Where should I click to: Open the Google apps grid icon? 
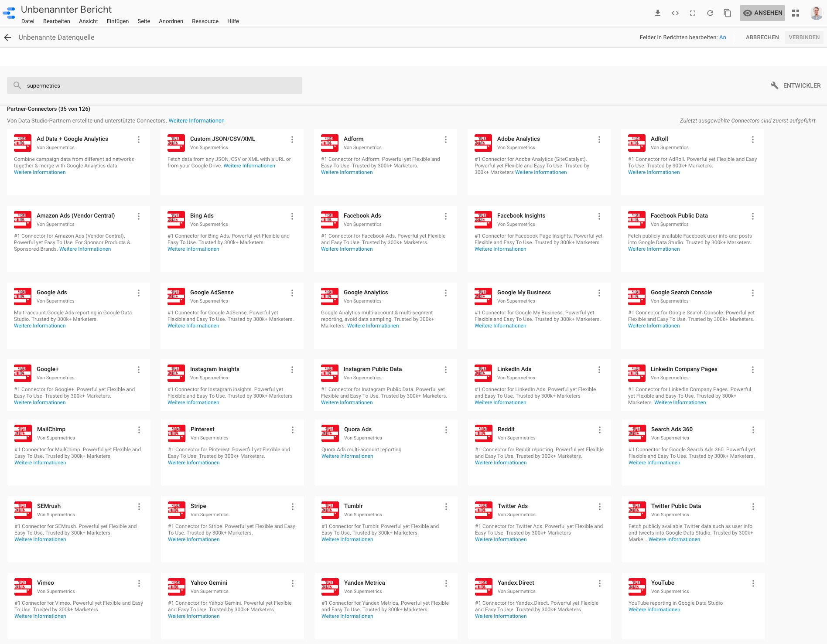pos(796,13)
